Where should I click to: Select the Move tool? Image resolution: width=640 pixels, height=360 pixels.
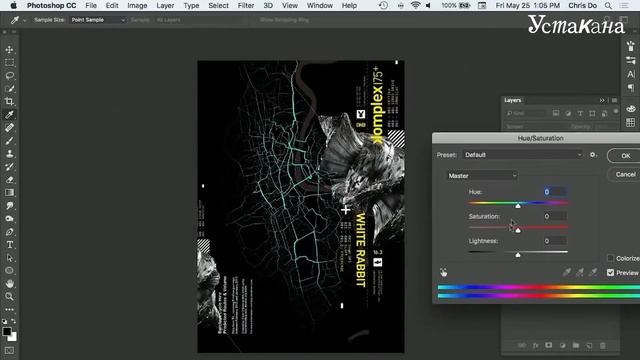[9, 50]
